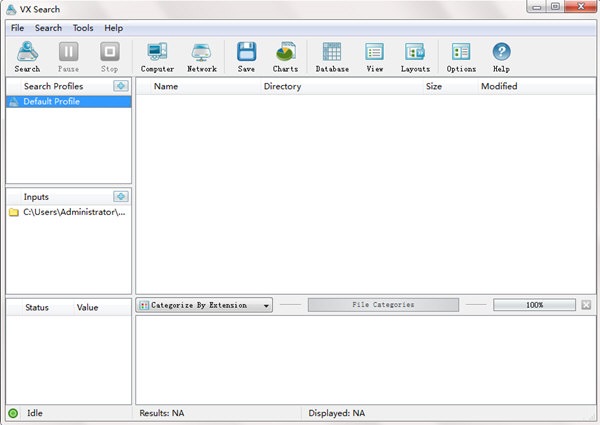Click the Results: NA status text
Image resolution: width=600 pixels, height=425 pixels.
(x=161, y=413)
